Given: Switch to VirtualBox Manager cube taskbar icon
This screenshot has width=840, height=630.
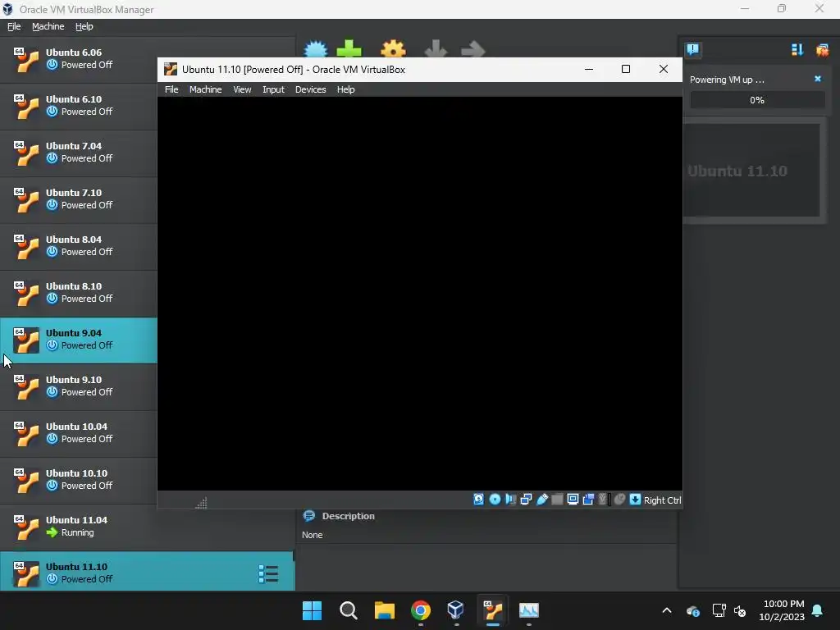Looking at the screenshot, I should coord(456,610).
